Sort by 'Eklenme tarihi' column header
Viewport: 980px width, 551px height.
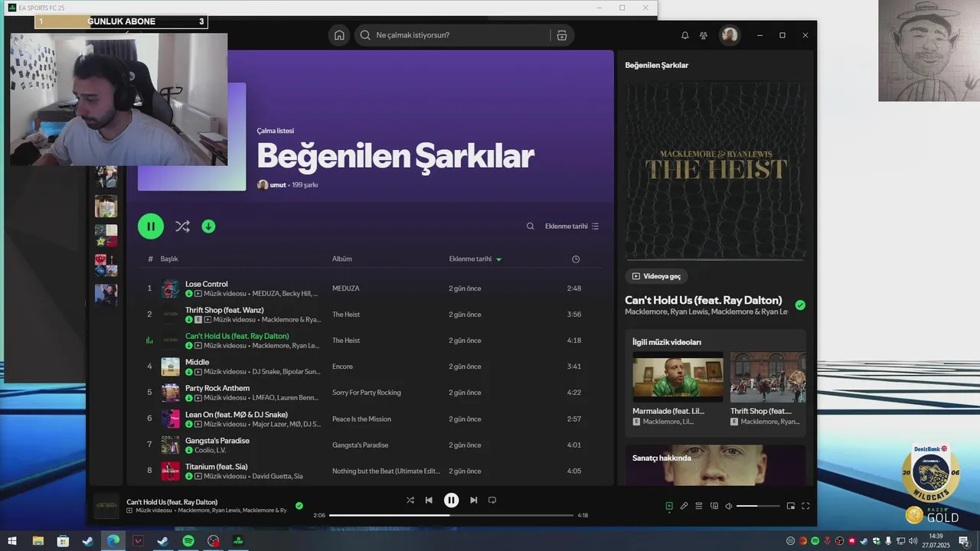pyautogui.click(x=475, y=259)
